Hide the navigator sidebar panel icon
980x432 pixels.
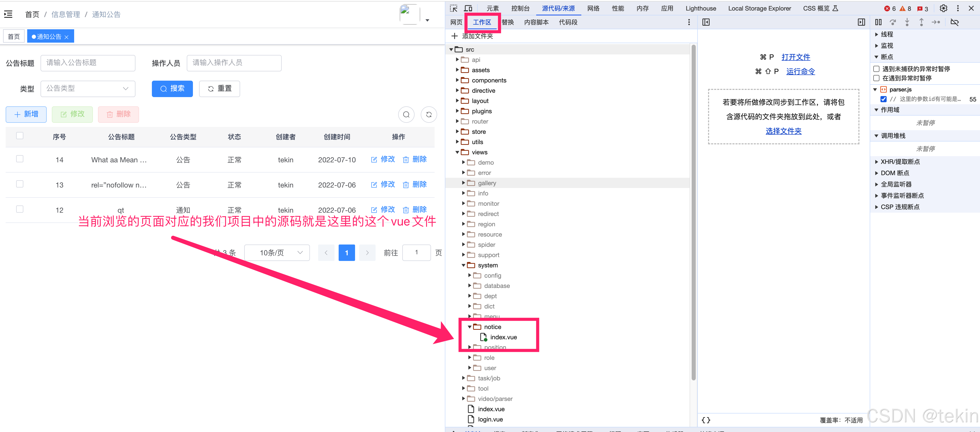[x=706, y=22]
